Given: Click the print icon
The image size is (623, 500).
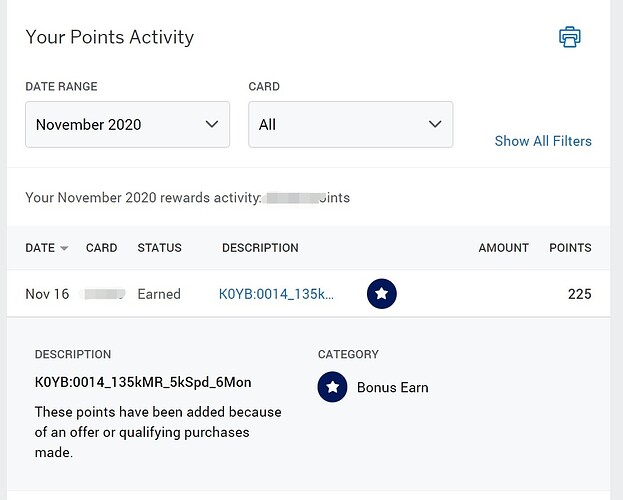Looking at the screenshot, I should 570,38.
